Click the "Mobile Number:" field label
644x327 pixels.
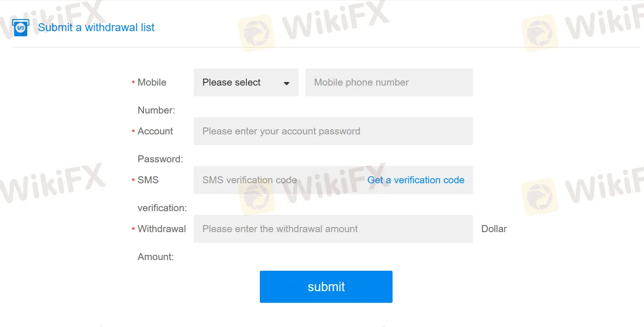coord(152,83)
